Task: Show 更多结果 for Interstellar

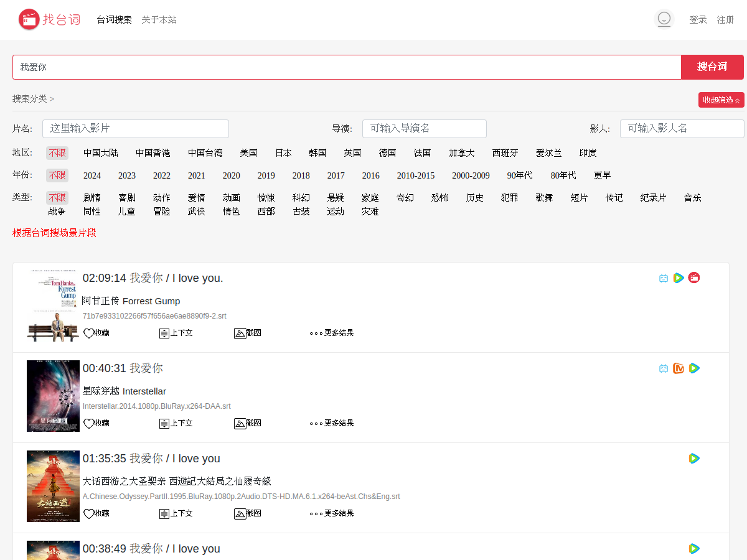Action: [332, 423]
